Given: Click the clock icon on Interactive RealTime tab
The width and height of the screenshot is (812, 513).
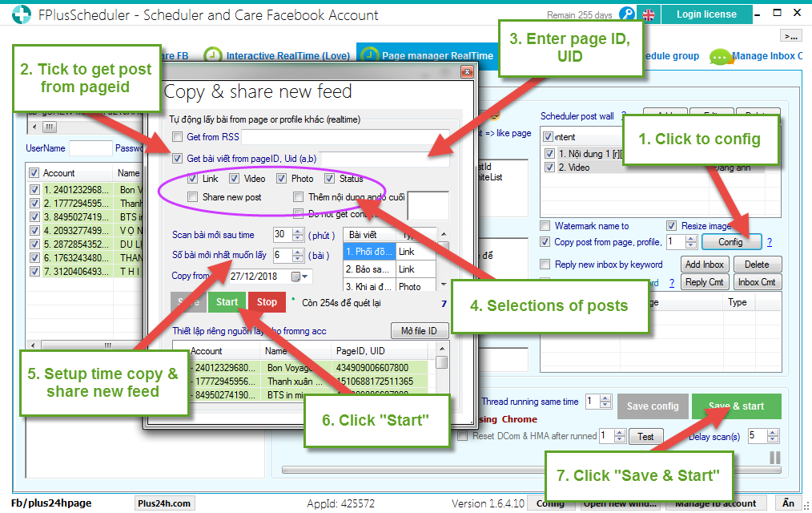Looking at the screenshot, I should [x=213, y=55].
